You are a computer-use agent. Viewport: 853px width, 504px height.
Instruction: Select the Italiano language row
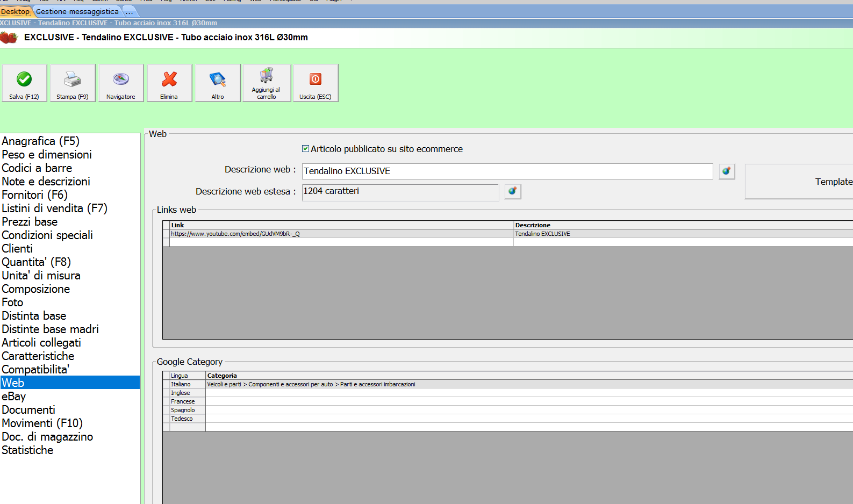point(188,384)
